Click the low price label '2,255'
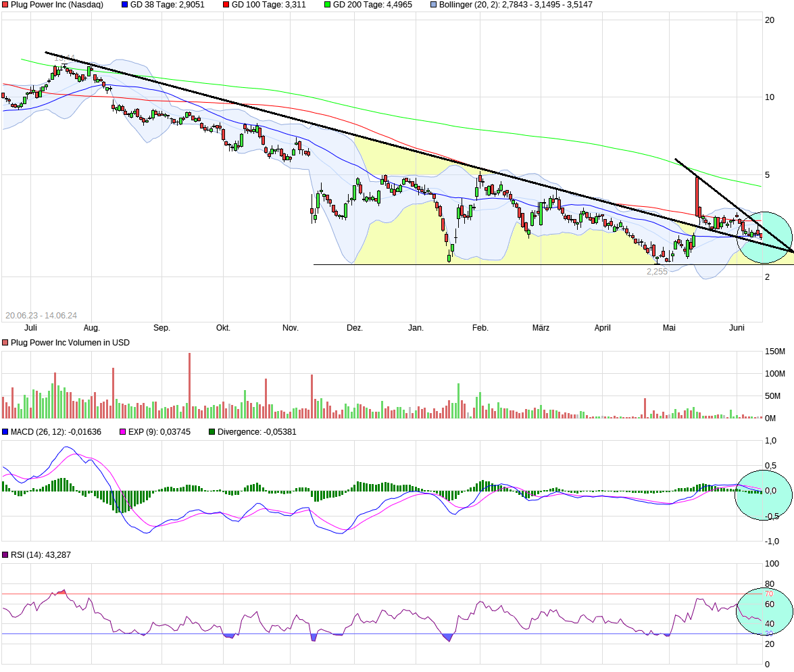 (x=657, y=272)
